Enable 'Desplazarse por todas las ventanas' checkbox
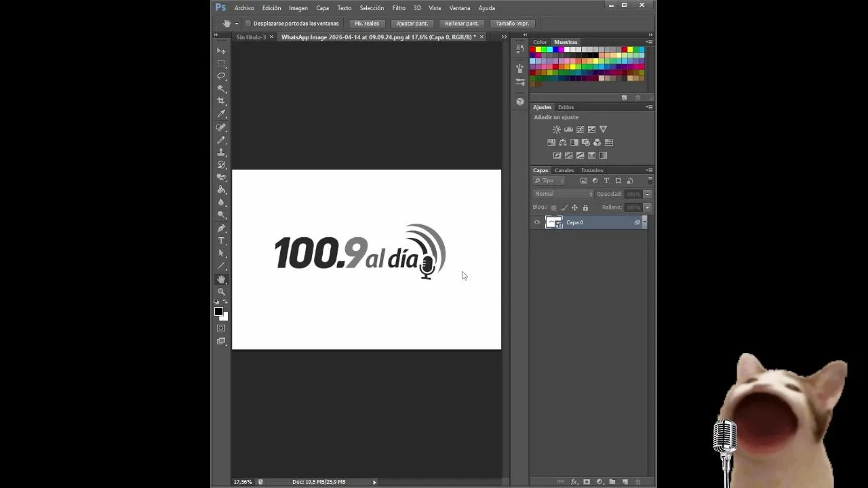868x488 pixels. point(248,24)
